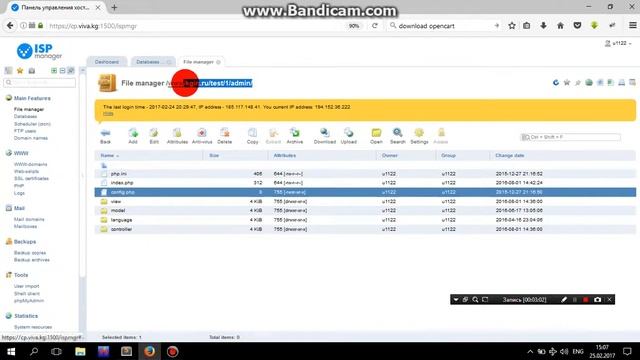Switch to Dashboard tab

(x=107, y=62)
